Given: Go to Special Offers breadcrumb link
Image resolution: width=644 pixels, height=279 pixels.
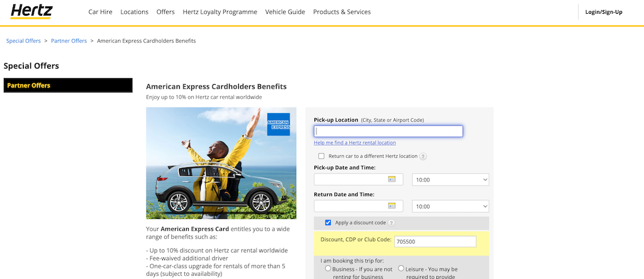Looking at the screenshot, I should coord(23,41).
